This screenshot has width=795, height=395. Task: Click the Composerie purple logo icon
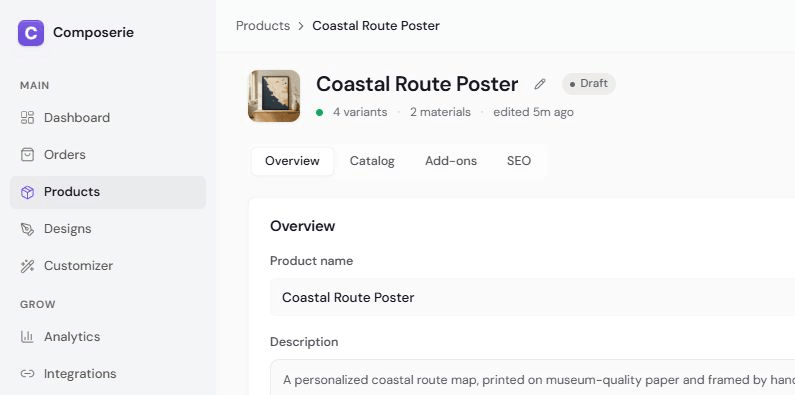[x=31, y=33]
